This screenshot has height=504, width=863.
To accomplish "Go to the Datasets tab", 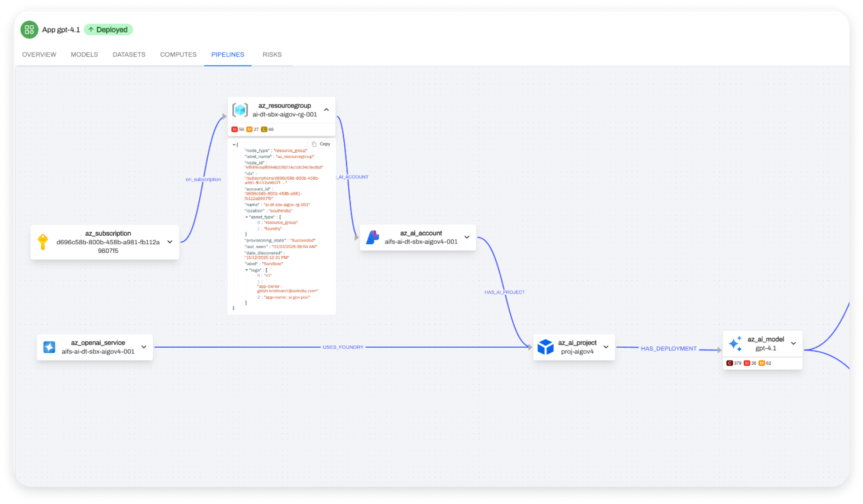I will click(129, 55).
